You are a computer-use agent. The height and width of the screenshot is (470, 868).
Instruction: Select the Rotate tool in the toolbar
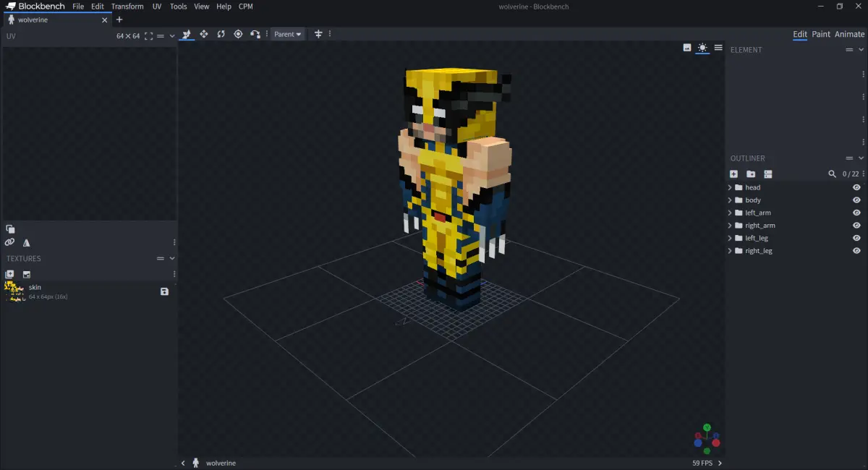pyautogui.click(x=221, y=34)
